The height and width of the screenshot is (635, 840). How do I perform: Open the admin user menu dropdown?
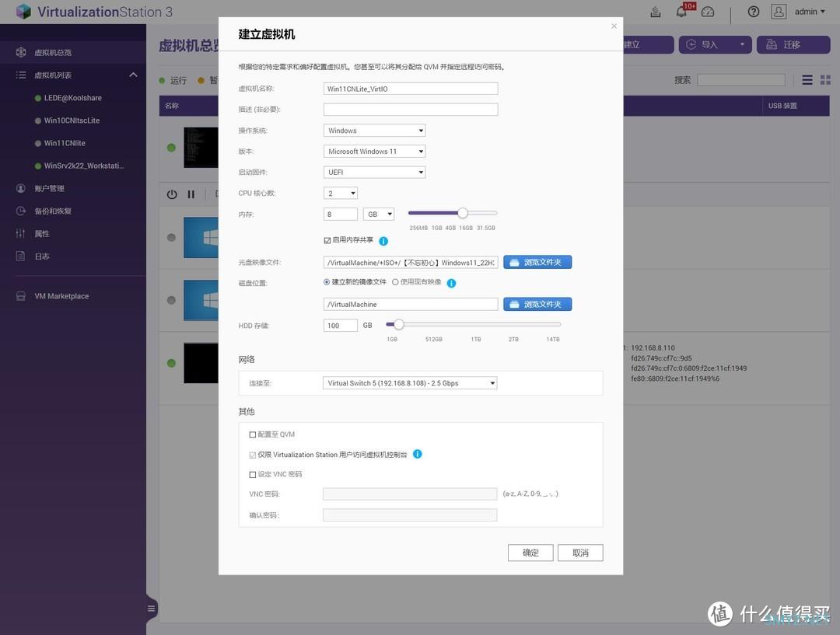coord(810,12)
